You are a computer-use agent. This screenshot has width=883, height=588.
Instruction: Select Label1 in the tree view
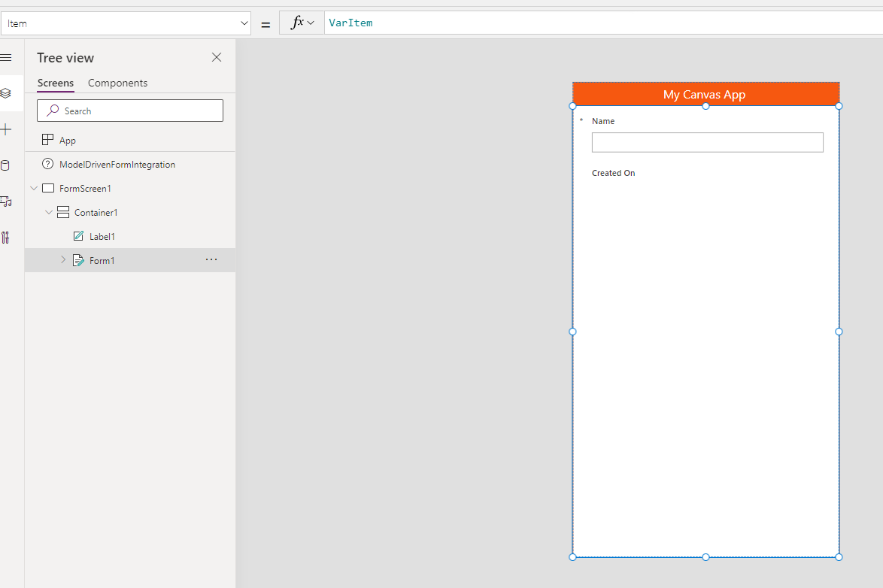(x=102, y=236)
